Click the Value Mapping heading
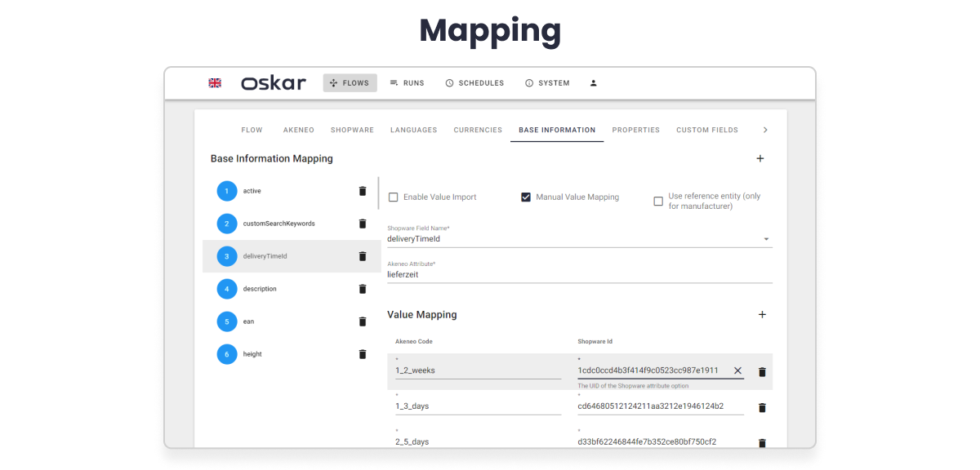 422,314
